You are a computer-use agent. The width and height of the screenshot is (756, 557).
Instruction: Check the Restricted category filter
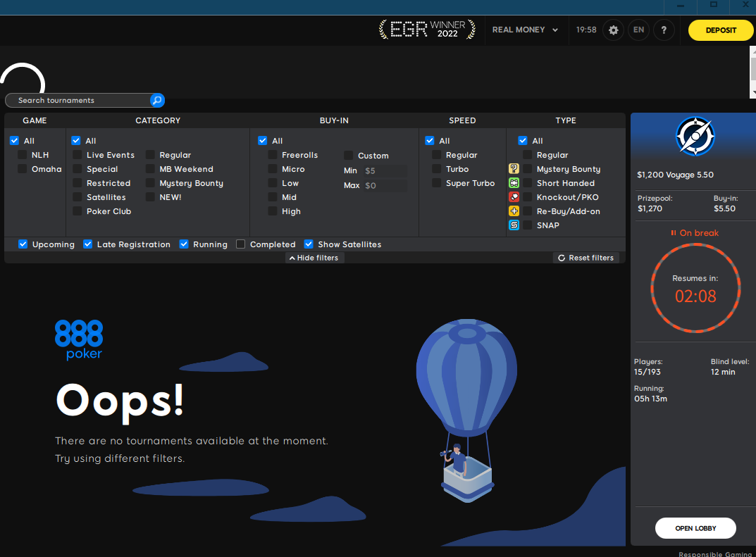[x=77, y=183]
